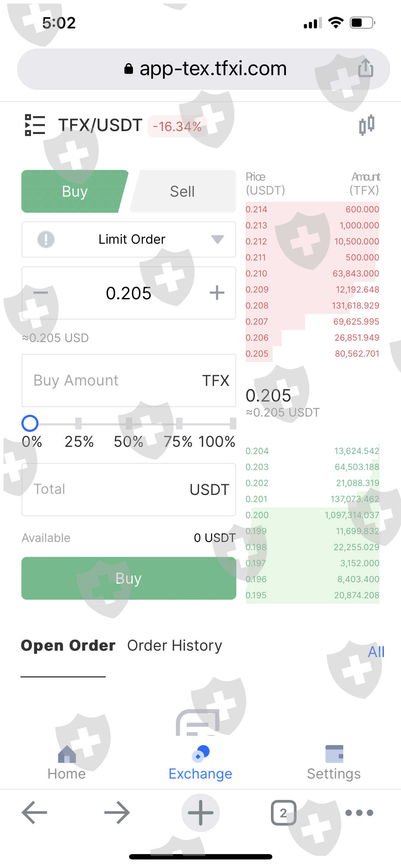Increase the price with plus button
Screen dimensions: 401x868
coord(217,293)
